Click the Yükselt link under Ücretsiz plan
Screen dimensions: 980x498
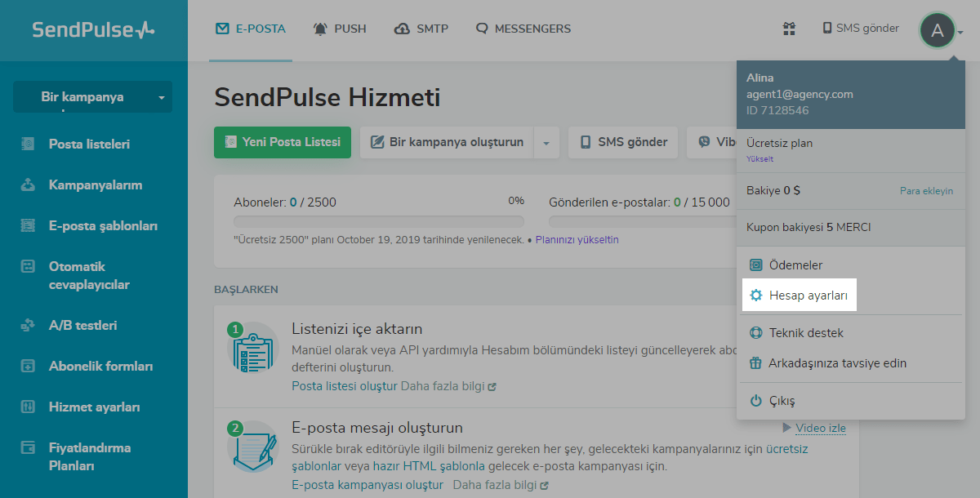pos(759,159)
